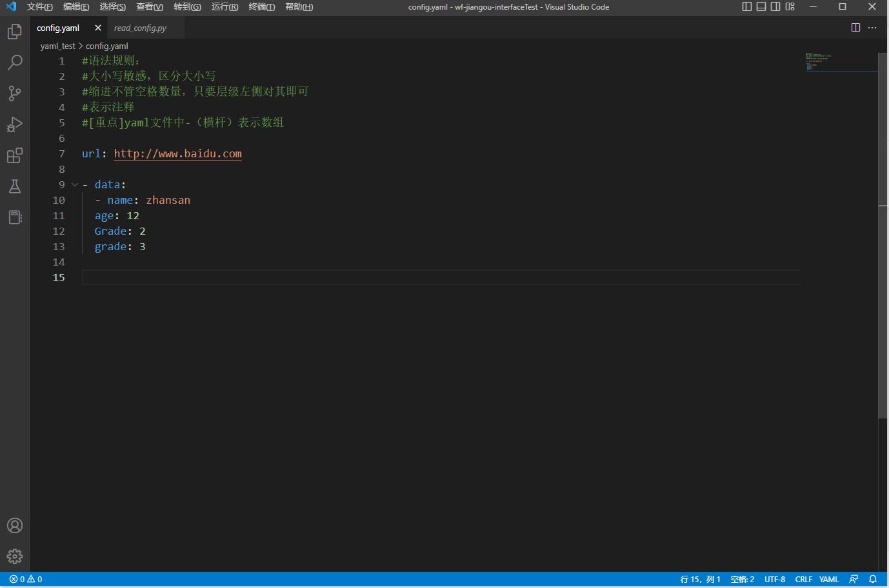This screenshot has width=889, height=588.
Task: Open the customize layout icon
Action: point(790,6)
